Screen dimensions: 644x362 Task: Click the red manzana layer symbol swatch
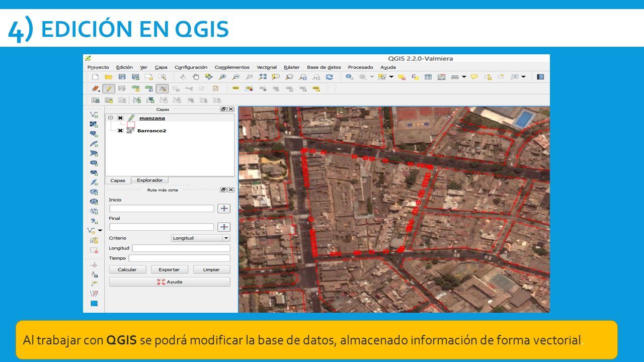[x=131, y=124]
